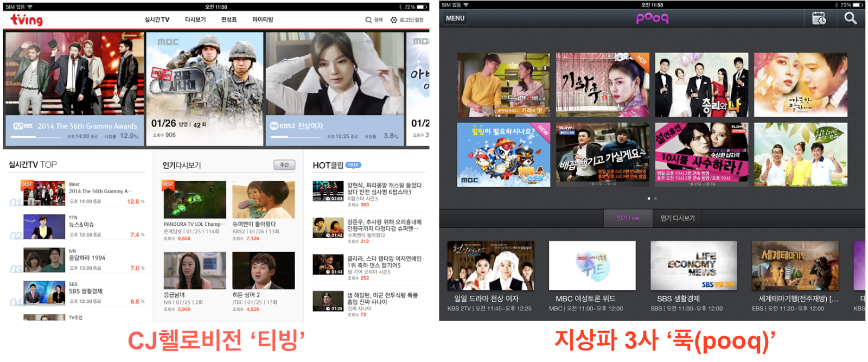Open 마이티빙 menu in tving
The width and height of the screenshot is (868, 362).
pyautogui.click(x=263, y=20)
